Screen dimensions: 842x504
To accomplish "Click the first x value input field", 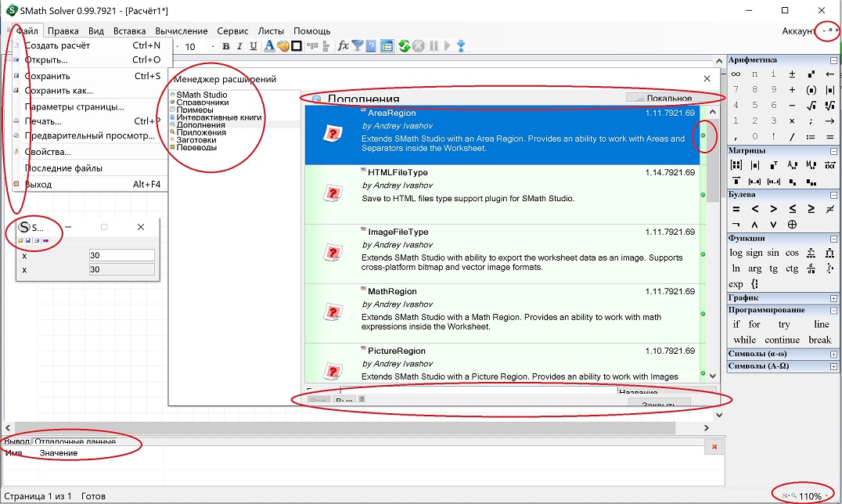I will click(x=121, y=255).
